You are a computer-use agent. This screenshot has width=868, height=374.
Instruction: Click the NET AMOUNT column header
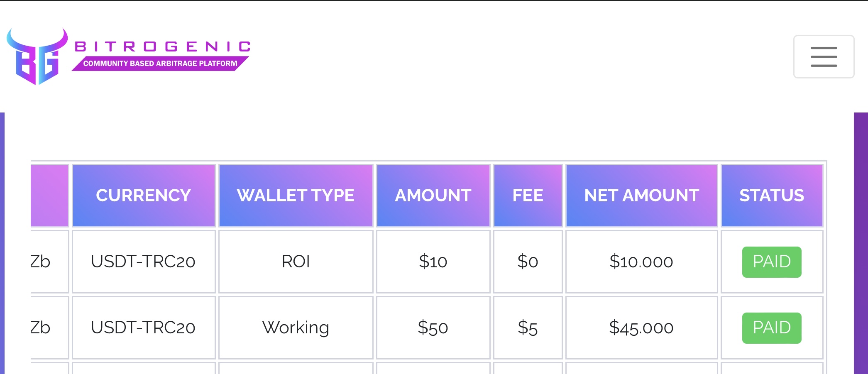[641, 196]
